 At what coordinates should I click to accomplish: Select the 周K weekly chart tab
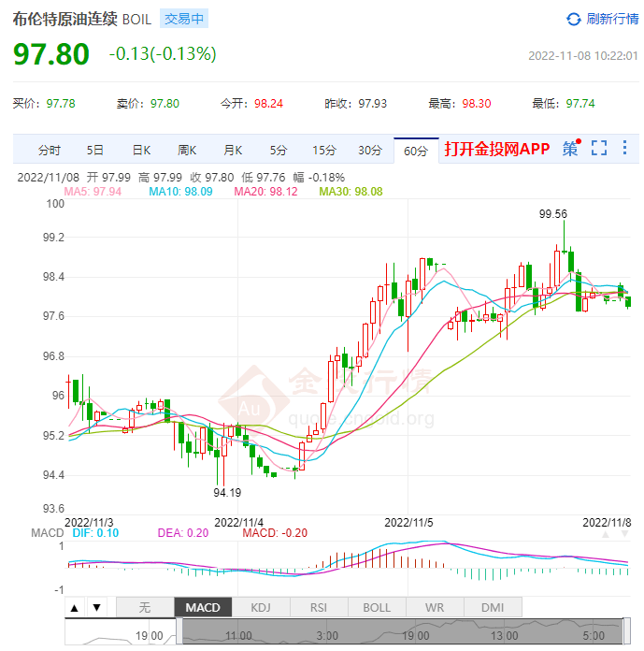187,150
